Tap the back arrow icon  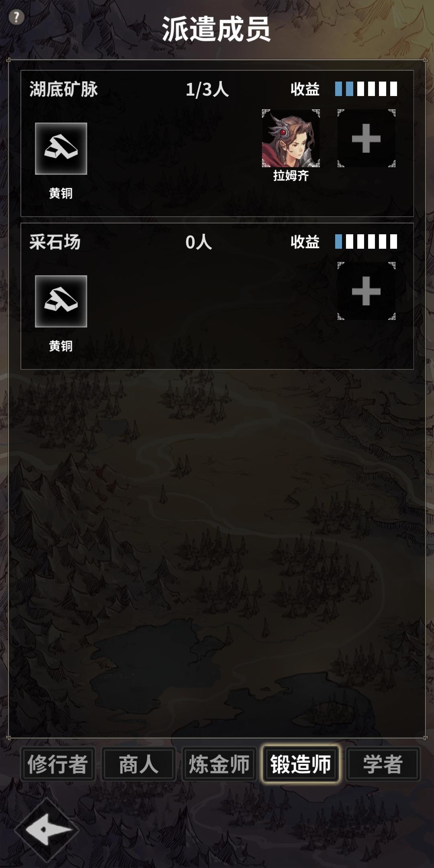click(x=47, y=830)
